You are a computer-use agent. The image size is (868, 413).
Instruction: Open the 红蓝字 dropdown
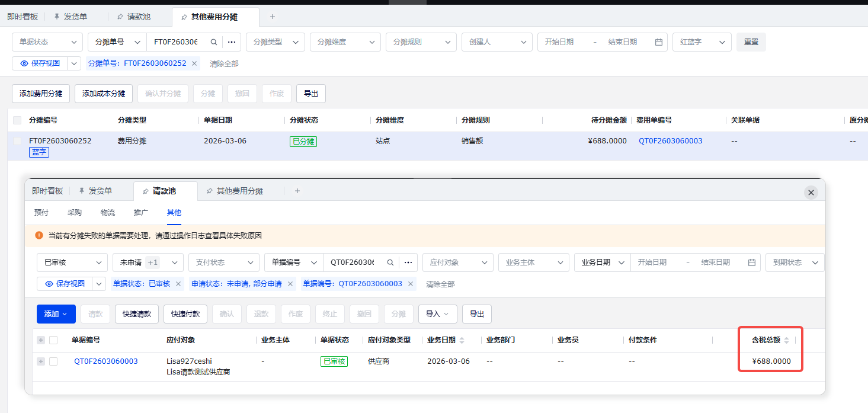point(702,42)
